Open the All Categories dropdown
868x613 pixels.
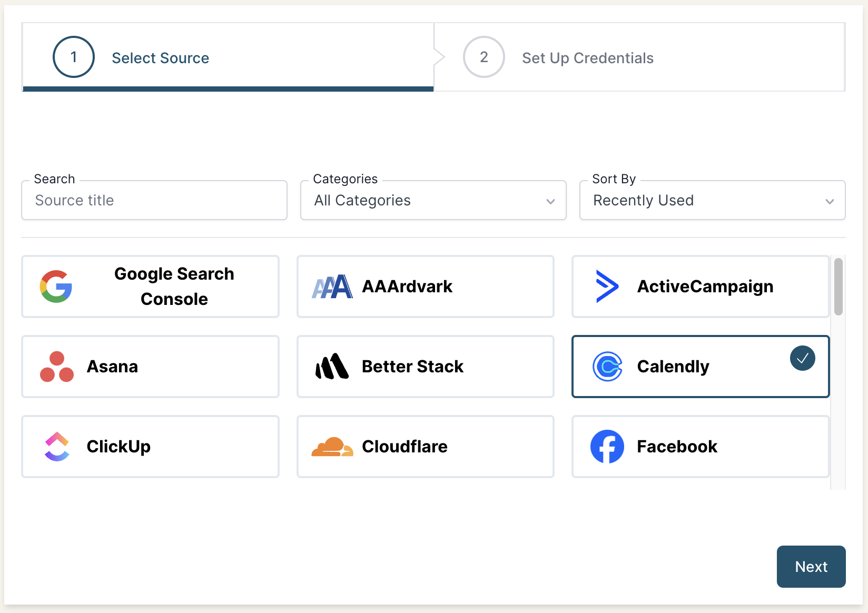tap(433, 200)
